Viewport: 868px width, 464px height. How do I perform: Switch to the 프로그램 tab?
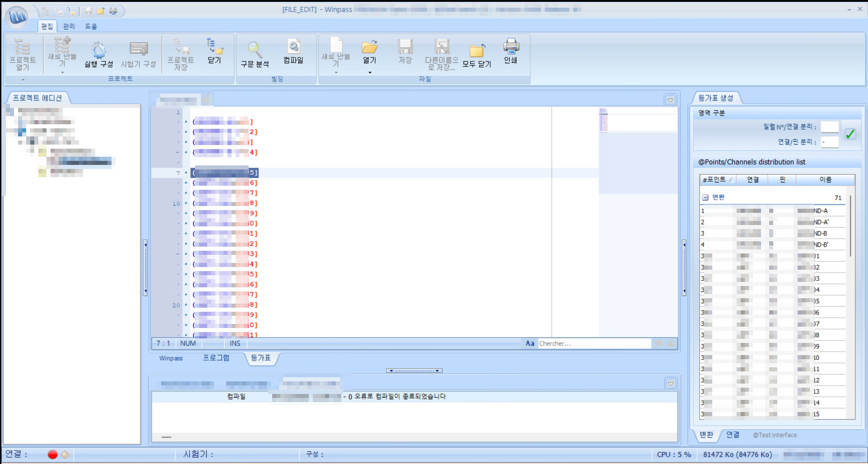pos(216,358)
